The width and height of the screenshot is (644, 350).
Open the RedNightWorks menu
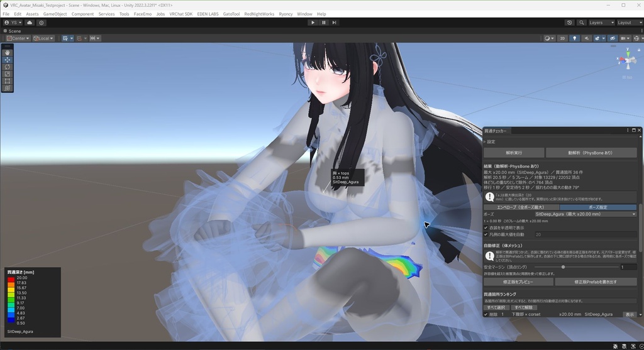coord(259,14)
